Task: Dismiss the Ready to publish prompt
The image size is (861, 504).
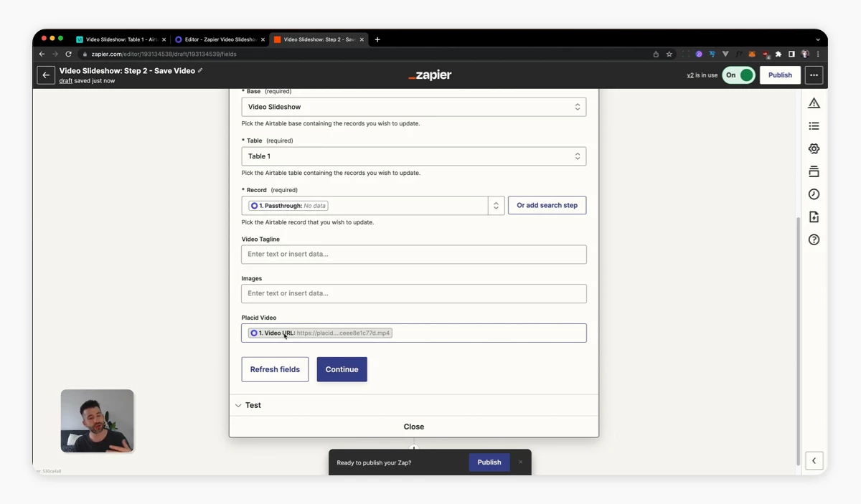Action: [520, 462]
